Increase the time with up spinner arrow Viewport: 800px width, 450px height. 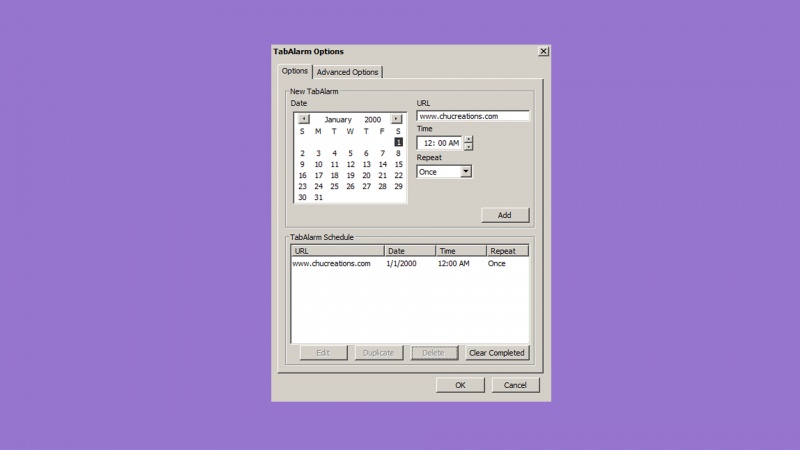(x=468, y=139)
